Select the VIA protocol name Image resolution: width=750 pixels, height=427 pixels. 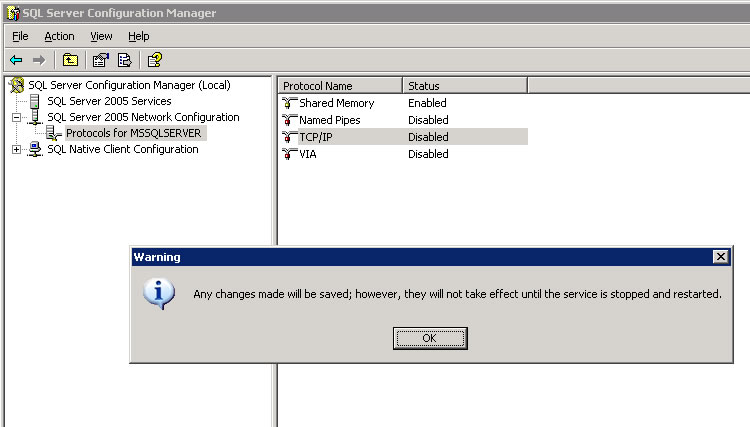[x=308, y=154]
